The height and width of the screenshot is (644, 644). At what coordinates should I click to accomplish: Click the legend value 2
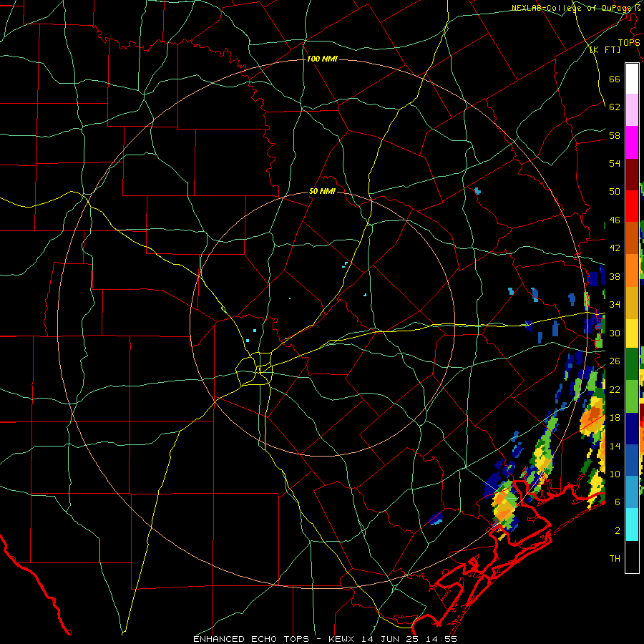pos(618,531)
